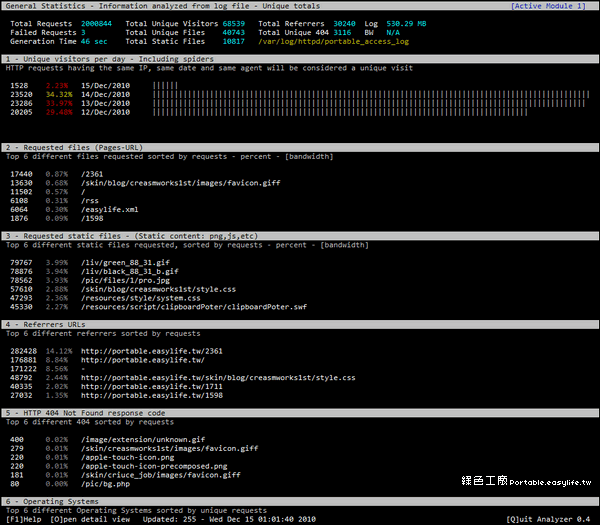Click the [O]pen detail view option
Viewport: 600px width, 525px height.
(x=90, y=519)
